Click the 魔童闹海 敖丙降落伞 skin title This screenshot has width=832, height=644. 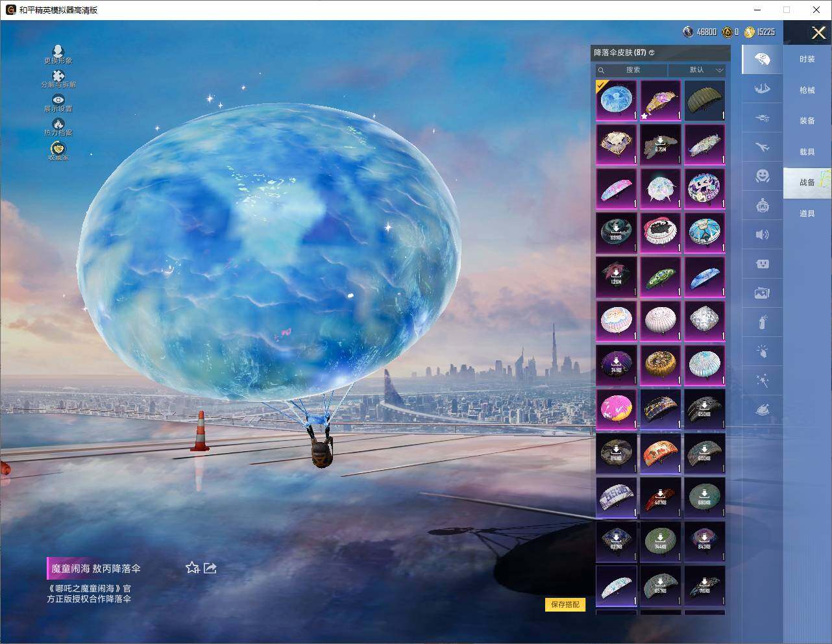[x=96, y=569]
